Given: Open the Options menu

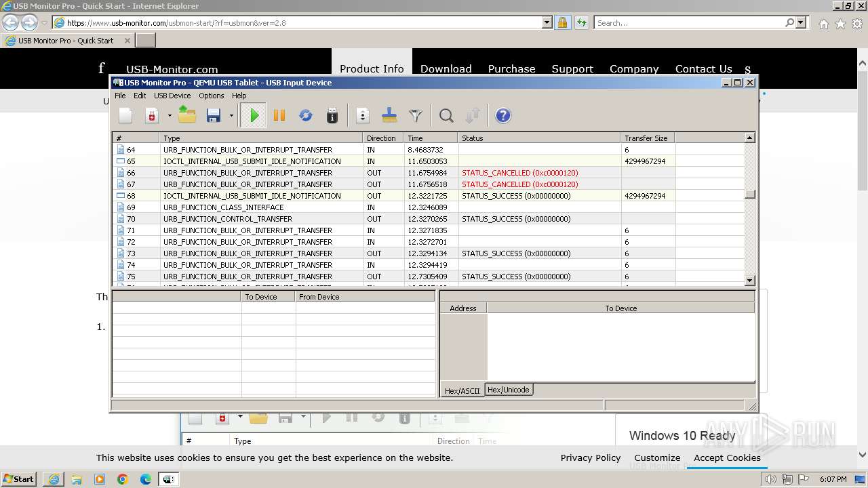Looking at the screenshot, I should pos(212,96).
